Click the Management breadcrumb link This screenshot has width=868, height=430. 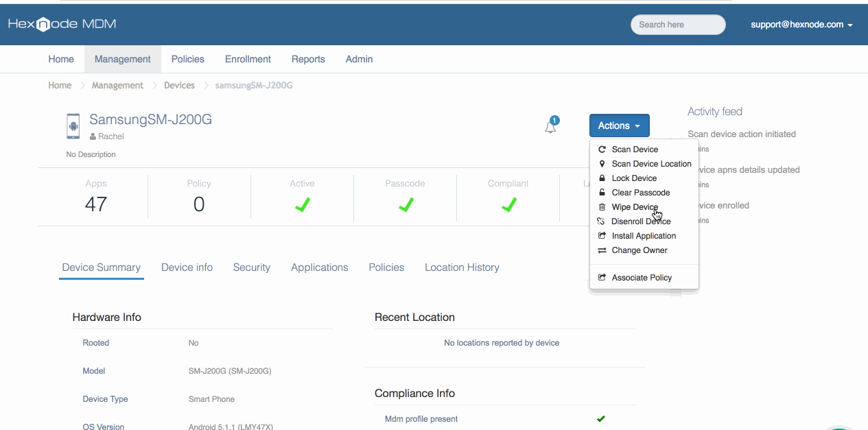(x=118, y=86)
